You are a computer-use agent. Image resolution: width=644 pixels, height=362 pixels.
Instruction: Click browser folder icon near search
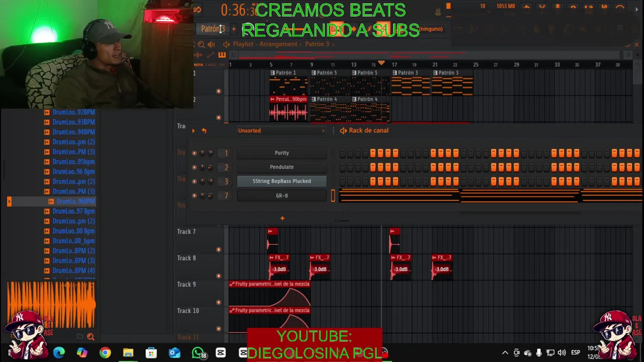[80, 337]
